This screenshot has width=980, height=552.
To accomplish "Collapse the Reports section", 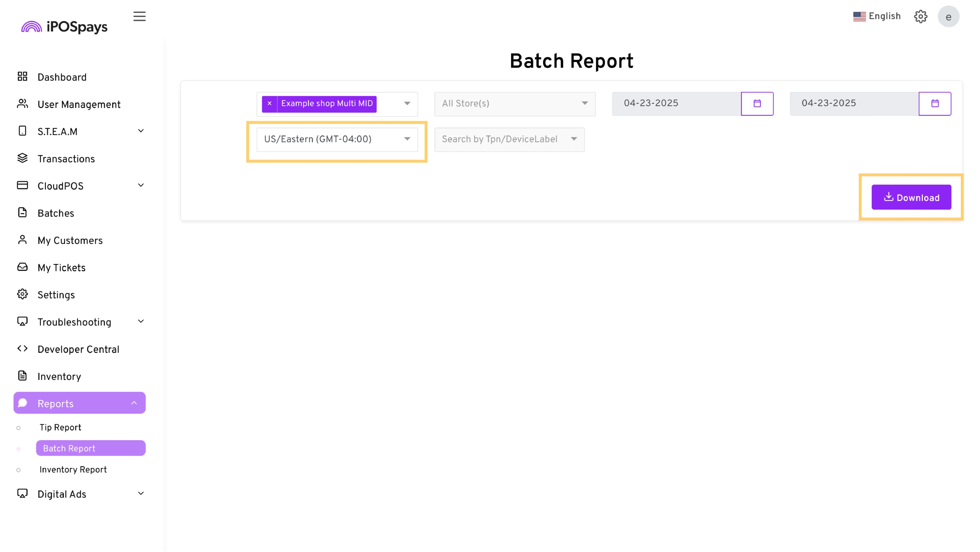I will click(134, 403).
